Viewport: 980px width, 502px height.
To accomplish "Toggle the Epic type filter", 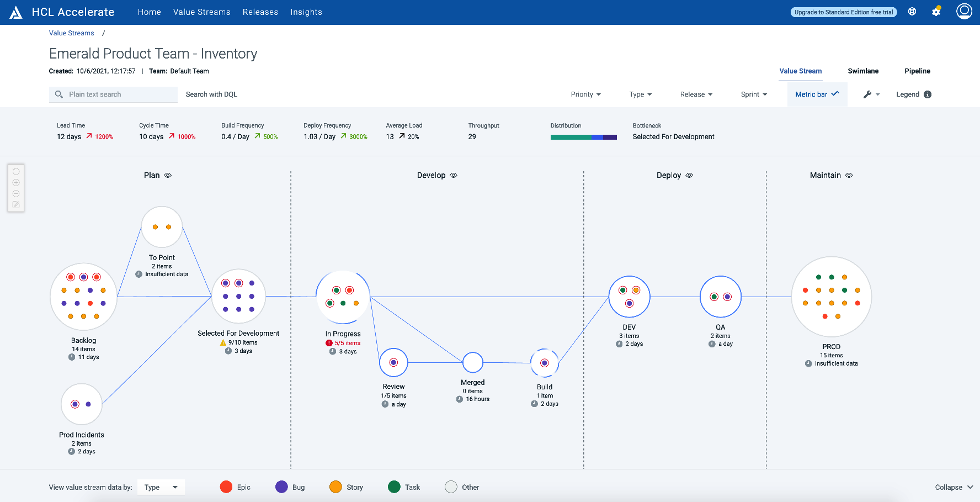I will (x=235, y=487).
